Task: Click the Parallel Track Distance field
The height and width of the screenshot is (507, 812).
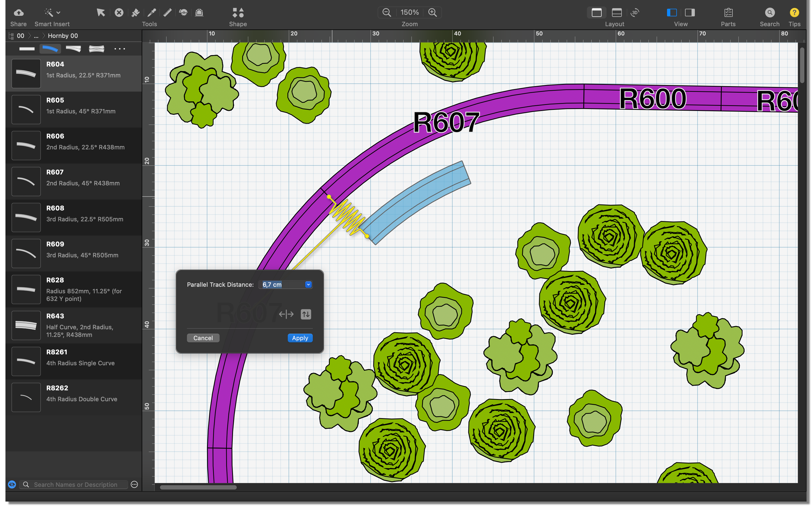Action: (x=286, y=285)
